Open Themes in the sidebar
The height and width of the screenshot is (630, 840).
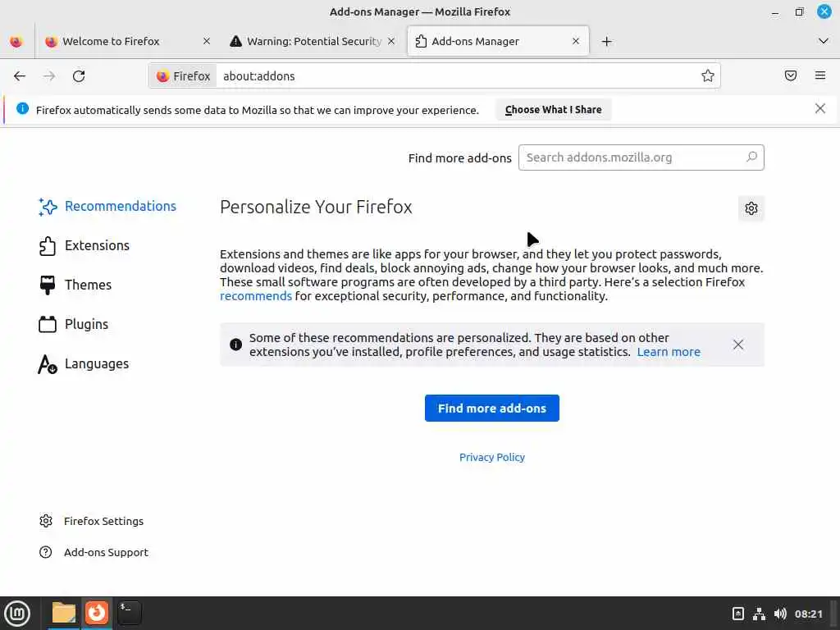point(75,285)
